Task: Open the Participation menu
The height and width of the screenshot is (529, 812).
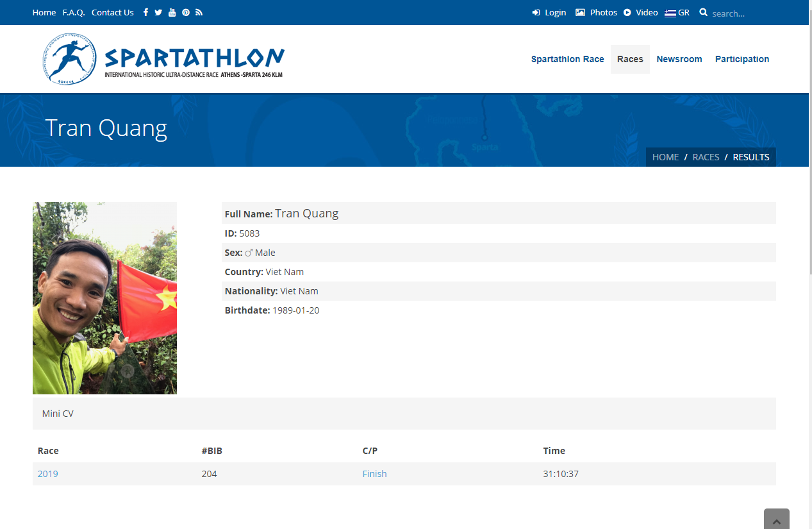Action: (742, 59)
